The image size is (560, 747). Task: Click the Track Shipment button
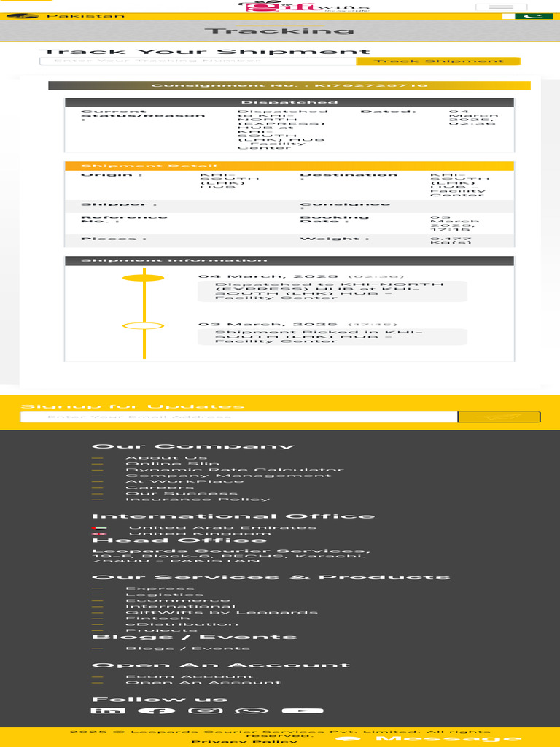(438, 61)
